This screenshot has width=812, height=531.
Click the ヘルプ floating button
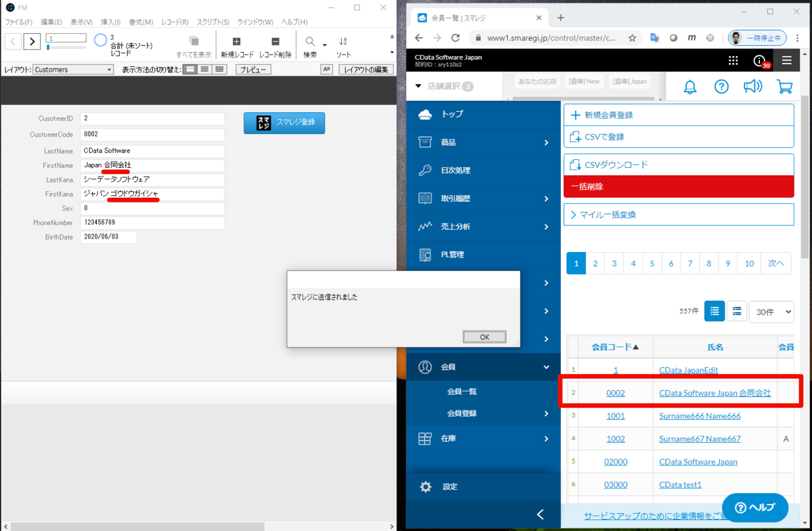coord(755,507)
